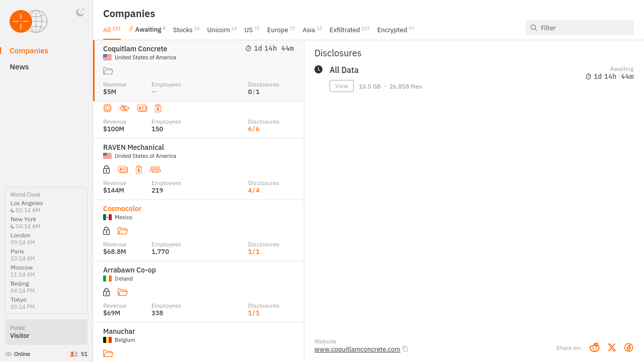Viewport: 644px width, 362px height.
Task: Click the chip icon in company row
Action: click(x=107, y=108)
